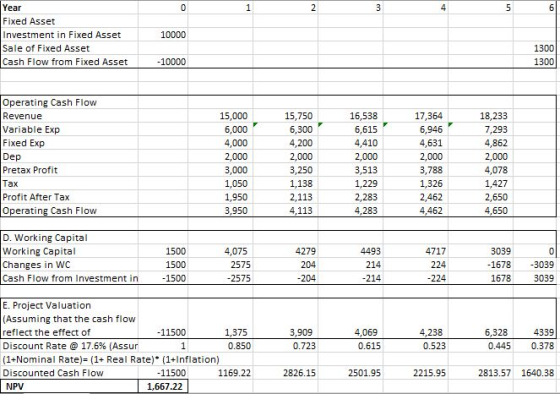This screenshot has width=560, height=394.
Task: Select the D. Working Capital heading
Action: 45,238
